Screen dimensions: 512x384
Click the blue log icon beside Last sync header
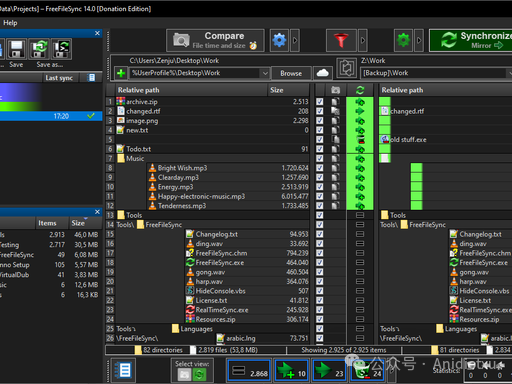(91, 78)
